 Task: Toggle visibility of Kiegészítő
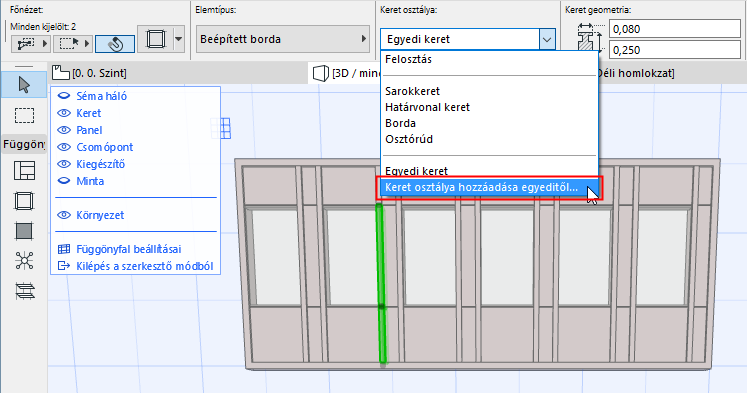point(64,164)
